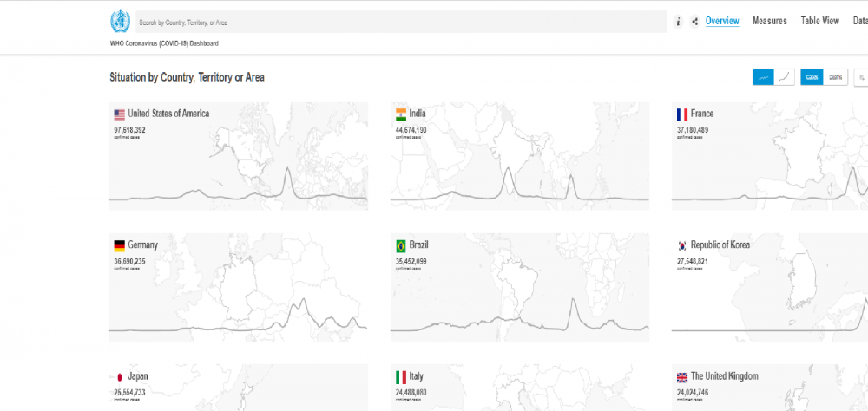Switch to cumulative curve chart toggle

(785, 77)
